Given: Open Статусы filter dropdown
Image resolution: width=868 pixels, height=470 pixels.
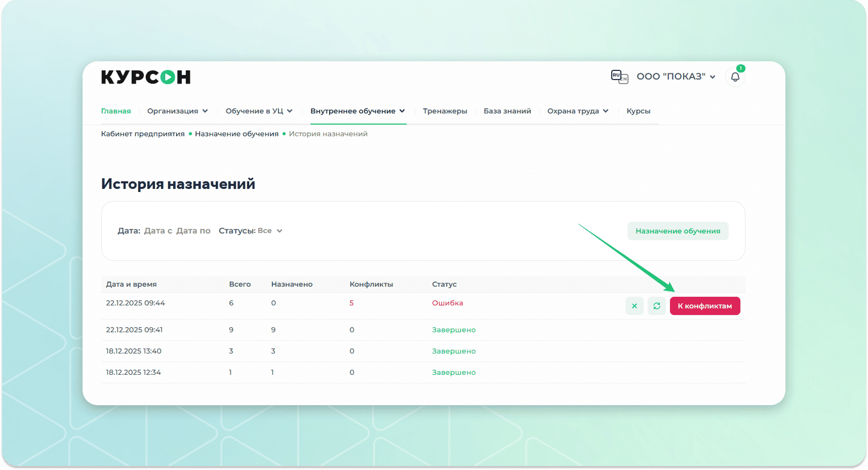Looking at the screenshot, I should (x=269, y=231).
